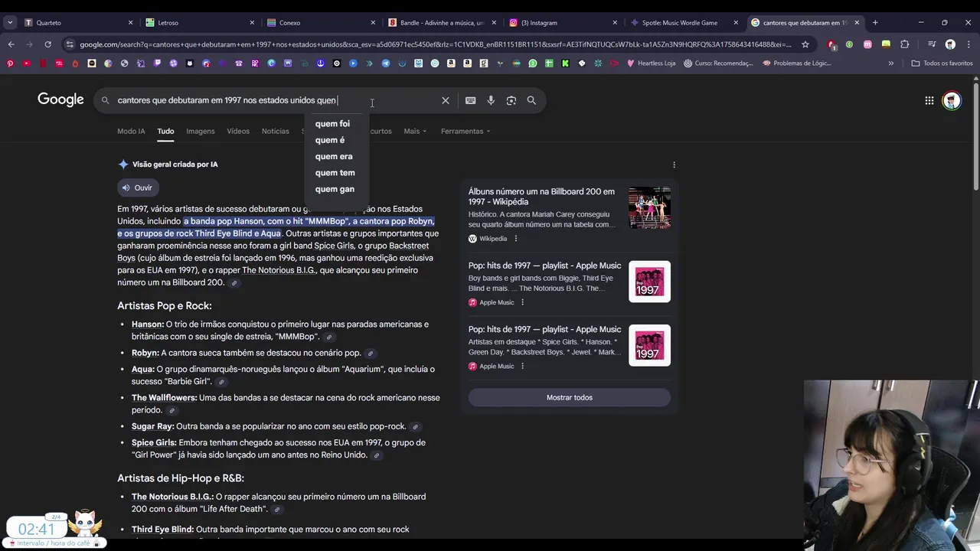Screen dimensions: 980x551
Task: Click source link icon after Hanson bullet
Action: tap(329, 337)
